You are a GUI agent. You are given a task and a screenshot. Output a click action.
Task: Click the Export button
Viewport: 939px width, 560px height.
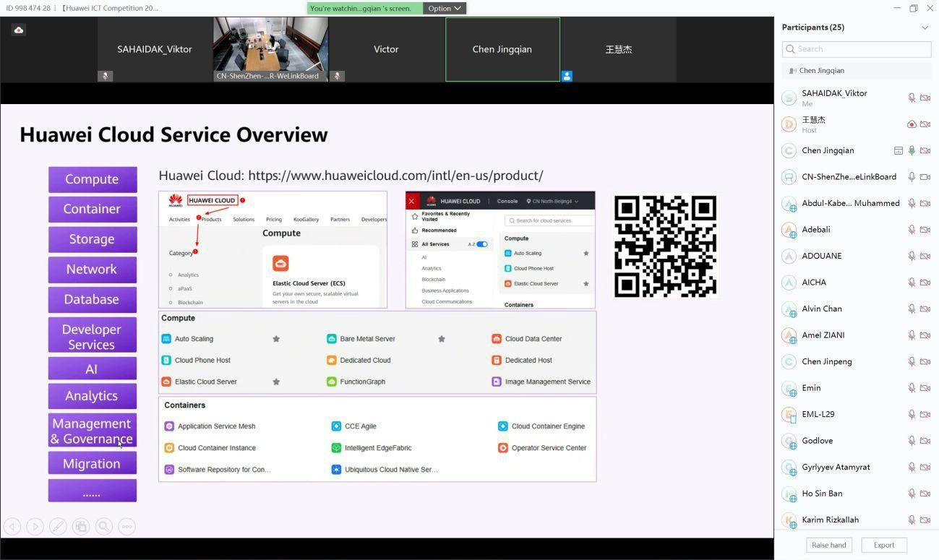[883, 546]
